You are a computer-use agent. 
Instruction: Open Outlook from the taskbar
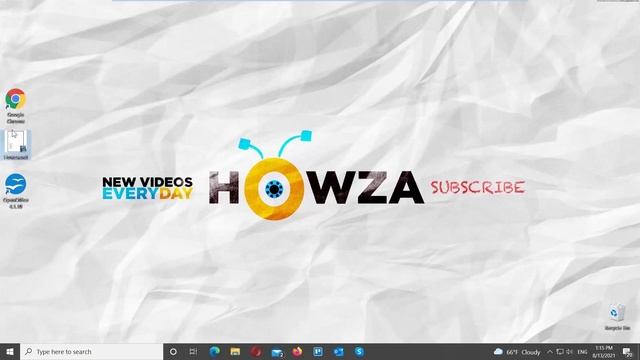339,351
